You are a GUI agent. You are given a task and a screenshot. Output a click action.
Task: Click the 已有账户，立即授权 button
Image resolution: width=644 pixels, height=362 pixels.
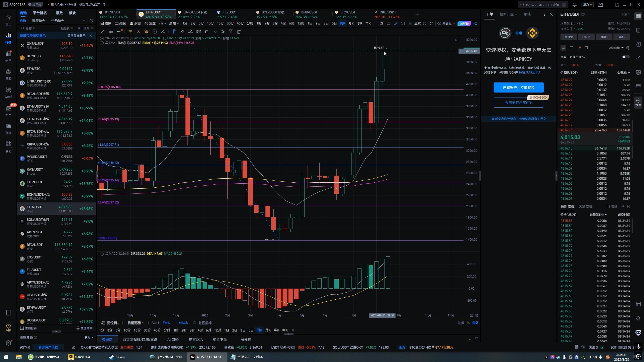click(x=519, y=87)
